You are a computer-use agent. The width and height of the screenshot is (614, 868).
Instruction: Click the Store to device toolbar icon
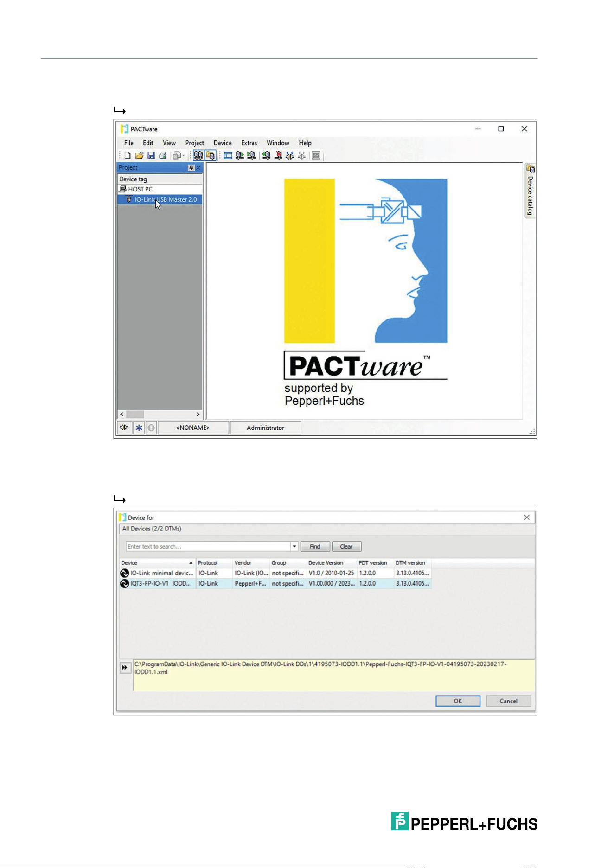[251, 155]
